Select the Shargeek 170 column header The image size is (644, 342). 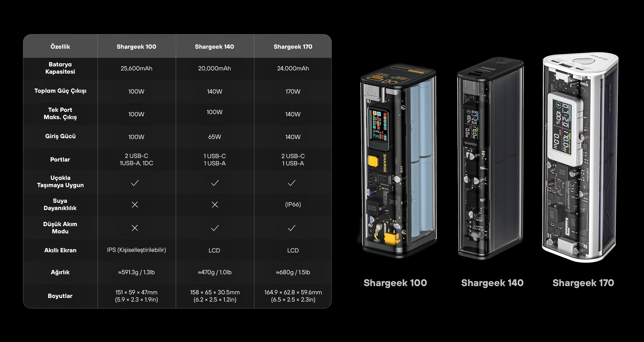[x=293, y=47]
